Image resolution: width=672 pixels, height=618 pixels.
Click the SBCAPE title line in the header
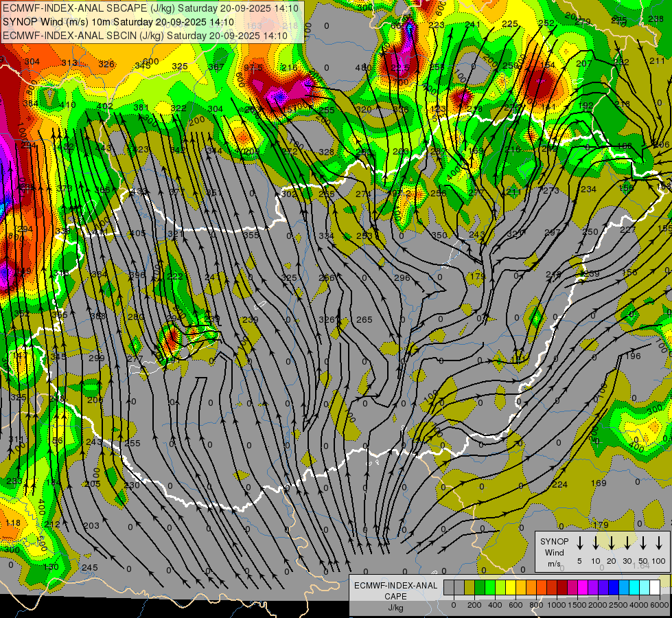pos(150,8)
